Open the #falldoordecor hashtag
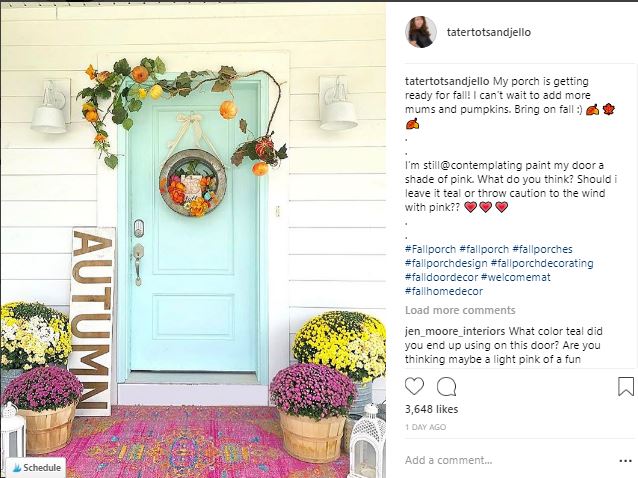 [x=441, y=277]
